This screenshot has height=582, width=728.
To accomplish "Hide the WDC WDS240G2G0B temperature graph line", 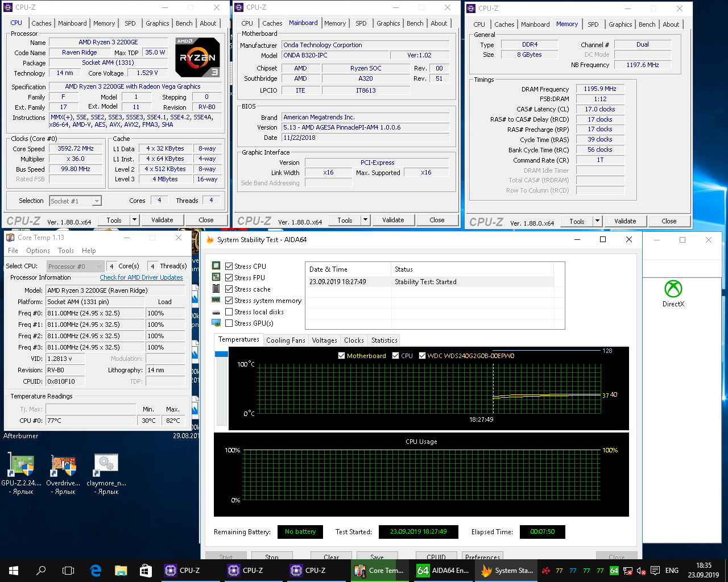I will (x=422, y=356).
